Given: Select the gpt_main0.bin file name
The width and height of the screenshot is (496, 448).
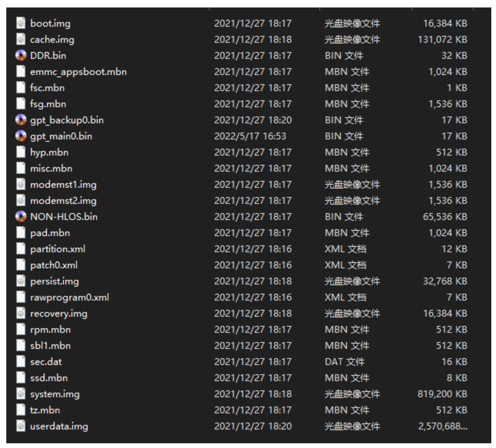Looking at the screenshot, I should click(61, 136).
